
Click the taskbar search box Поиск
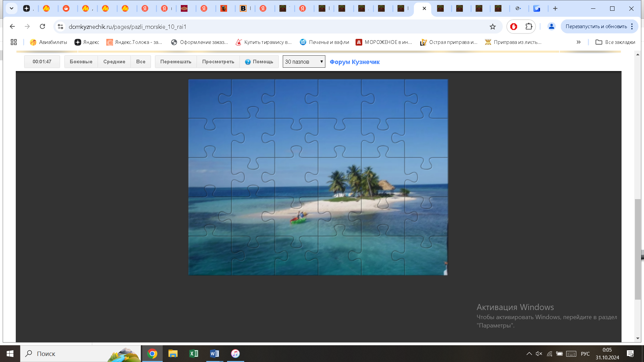pos(80,354)
